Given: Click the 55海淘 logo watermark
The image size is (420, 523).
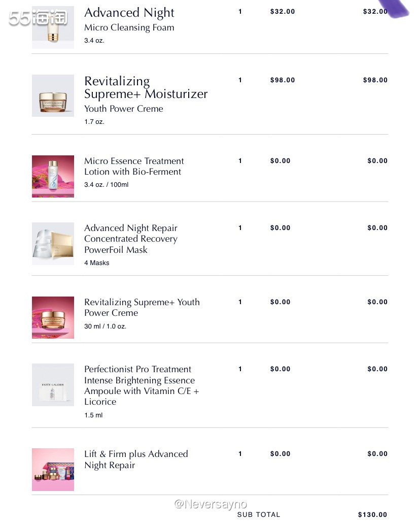Looking at the screenshot, I should coord(38,18).
